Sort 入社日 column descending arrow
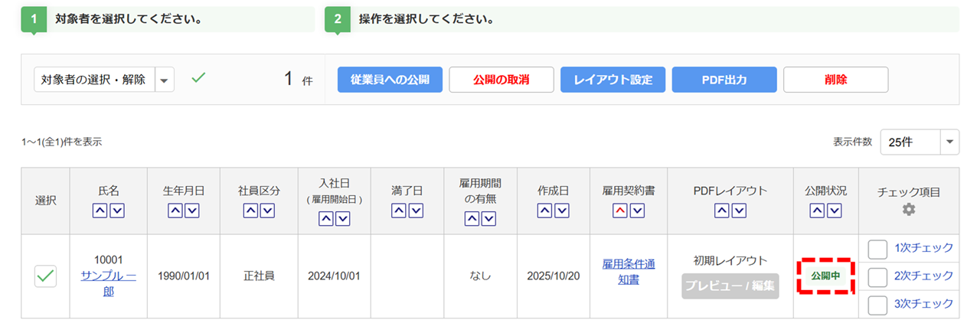 pyautogui.click(x=341, y=219)
